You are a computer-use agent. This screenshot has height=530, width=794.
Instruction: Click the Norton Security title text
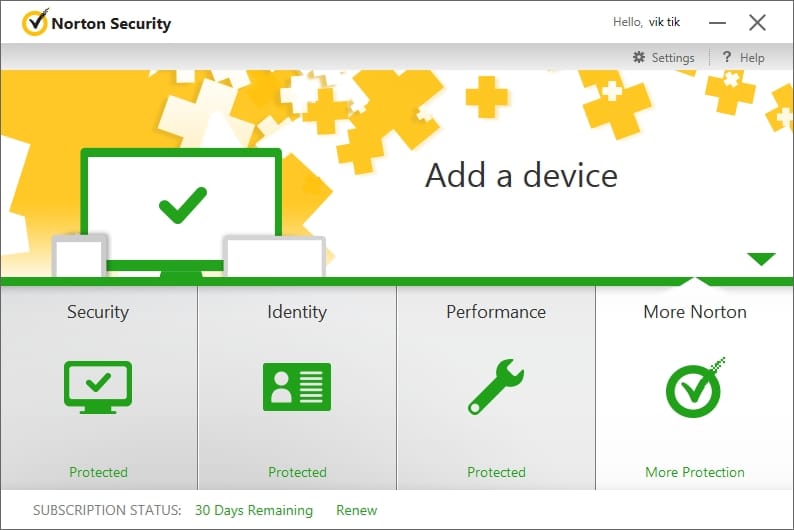111,24
